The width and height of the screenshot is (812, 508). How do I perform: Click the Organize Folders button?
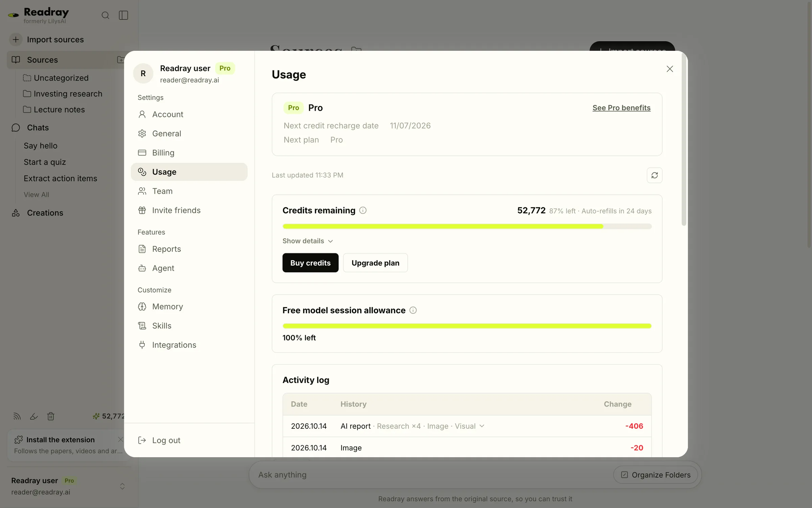(x=655, y=475)
